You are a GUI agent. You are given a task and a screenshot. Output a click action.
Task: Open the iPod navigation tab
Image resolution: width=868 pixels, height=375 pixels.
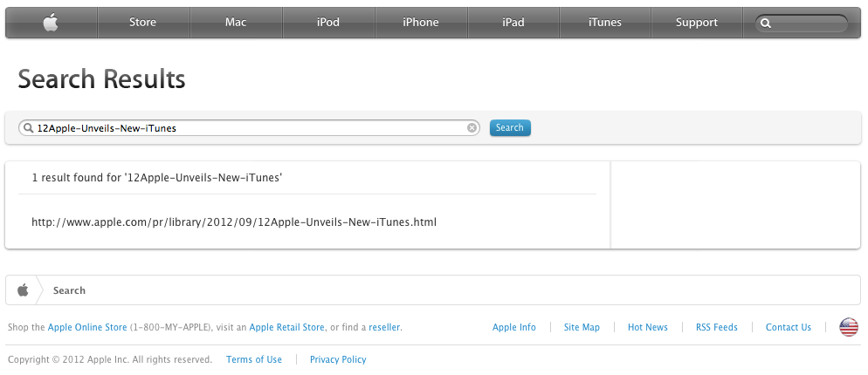pos(328,23)
